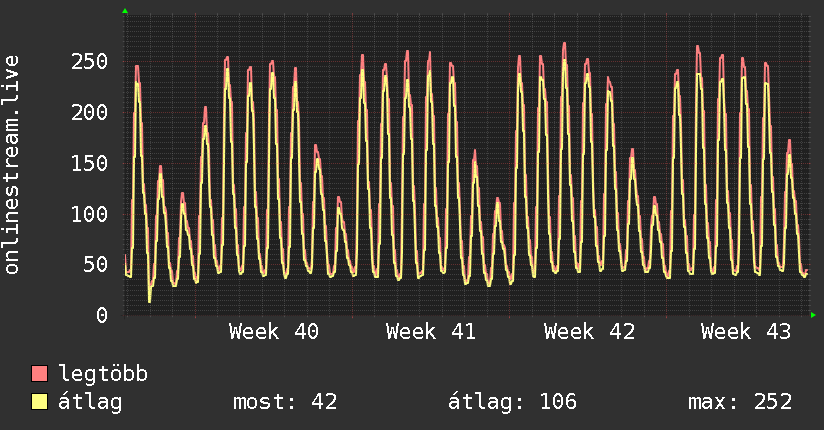Click the 250 y-axis label
This screenshot has height=430, width=824.
point(89,62)
